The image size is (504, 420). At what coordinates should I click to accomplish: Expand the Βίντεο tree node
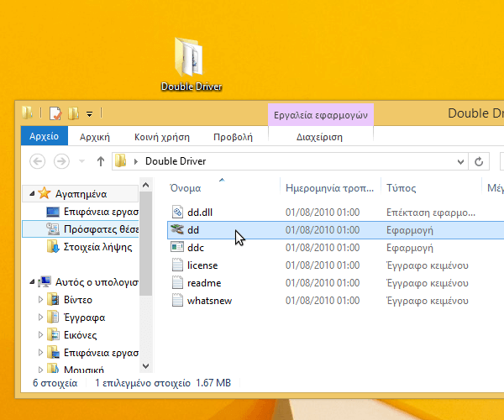(x=39, y=300)
